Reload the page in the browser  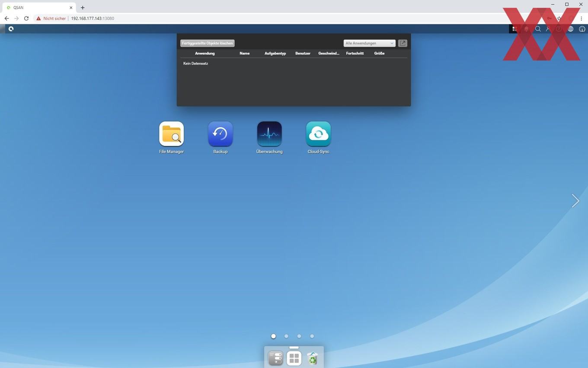pos(26,19)
